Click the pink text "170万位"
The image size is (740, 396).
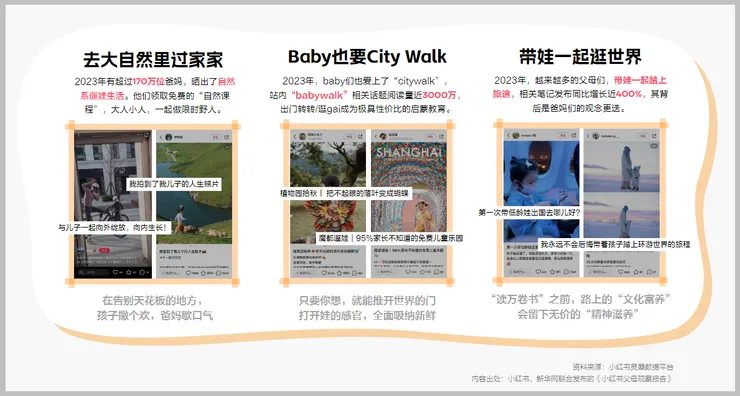tap(149, 82)
